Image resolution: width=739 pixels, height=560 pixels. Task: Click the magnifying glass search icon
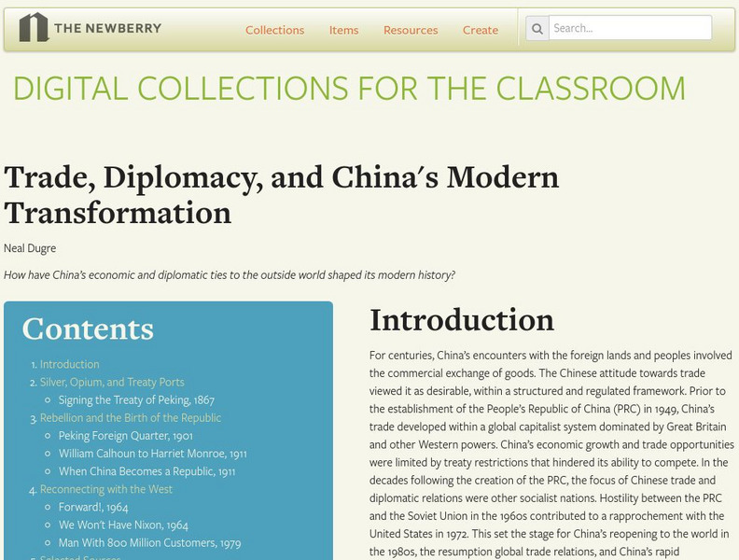point(537,28)
